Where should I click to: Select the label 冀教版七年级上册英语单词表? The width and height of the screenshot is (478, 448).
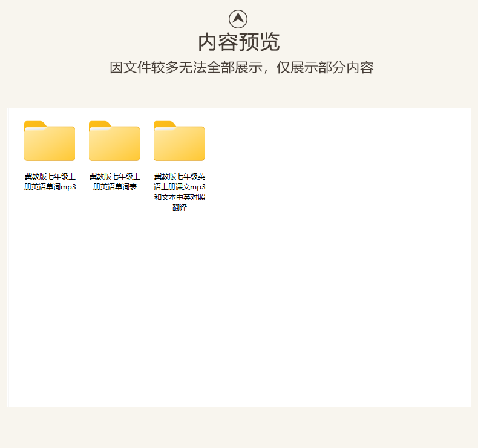pos(114,182)
